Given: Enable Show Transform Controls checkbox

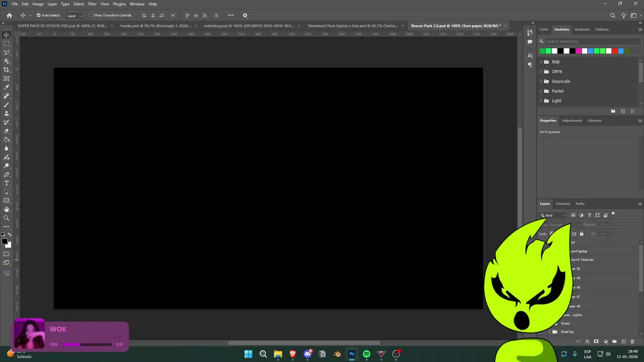Looking at the screenshot, I should [91, 15].
